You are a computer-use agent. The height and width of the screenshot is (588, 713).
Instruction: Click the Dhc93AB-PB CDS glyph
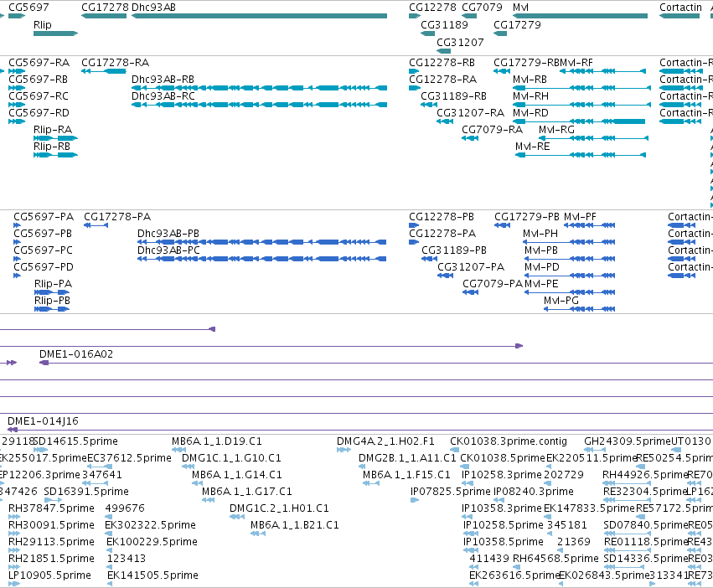(262, 242)
